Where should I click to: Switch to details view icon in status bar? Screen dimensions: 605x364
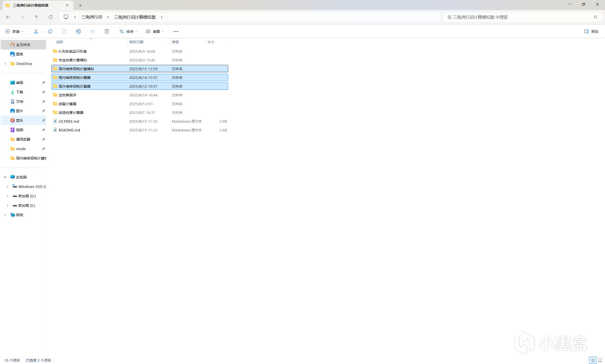click(x=592, y=360)
